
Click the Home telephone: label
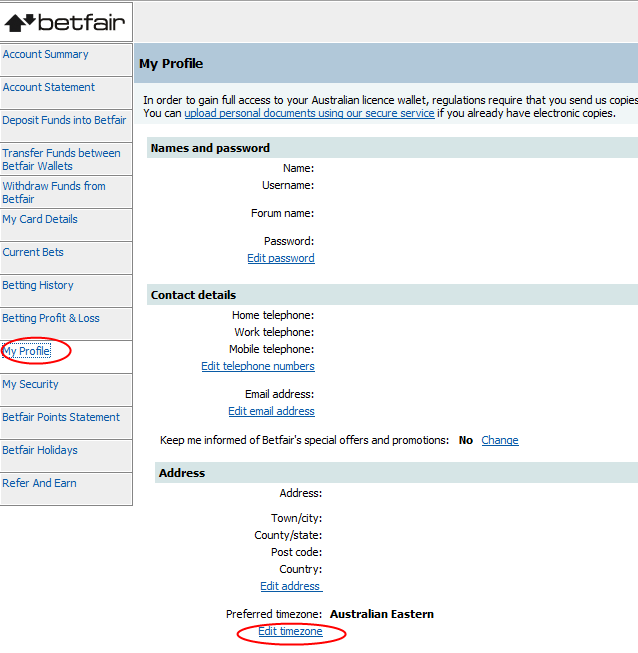click(273, 315)
